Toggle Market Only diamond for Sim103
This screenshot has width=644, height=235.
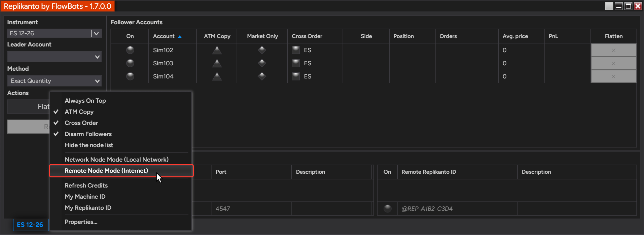click(x=262, y=63)
